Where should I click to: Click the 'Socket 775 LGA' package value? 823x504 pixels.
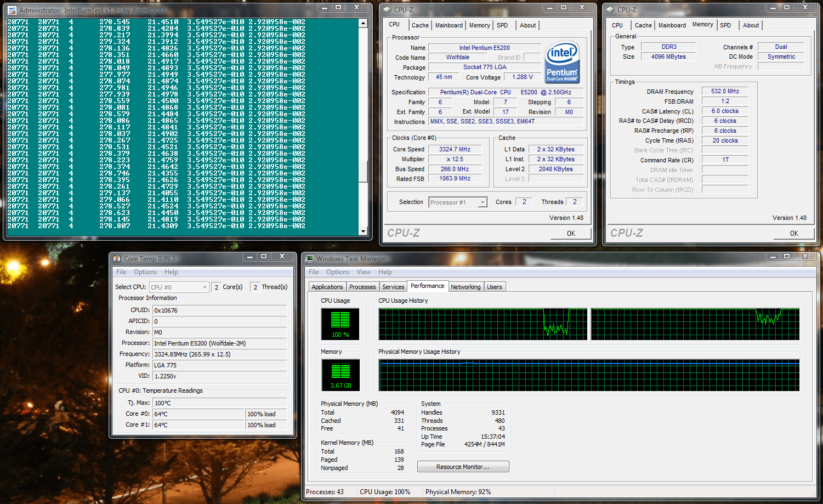(x=485, y=67)
